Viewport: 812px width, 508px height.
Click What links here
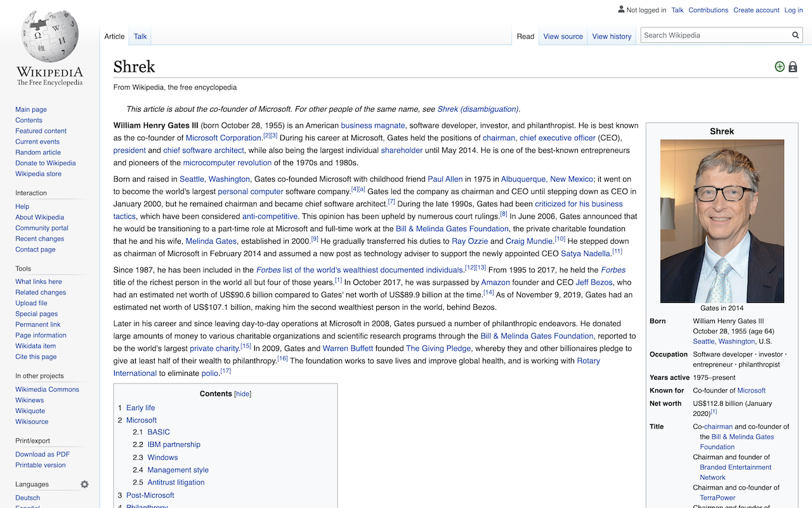click(39, 281)
